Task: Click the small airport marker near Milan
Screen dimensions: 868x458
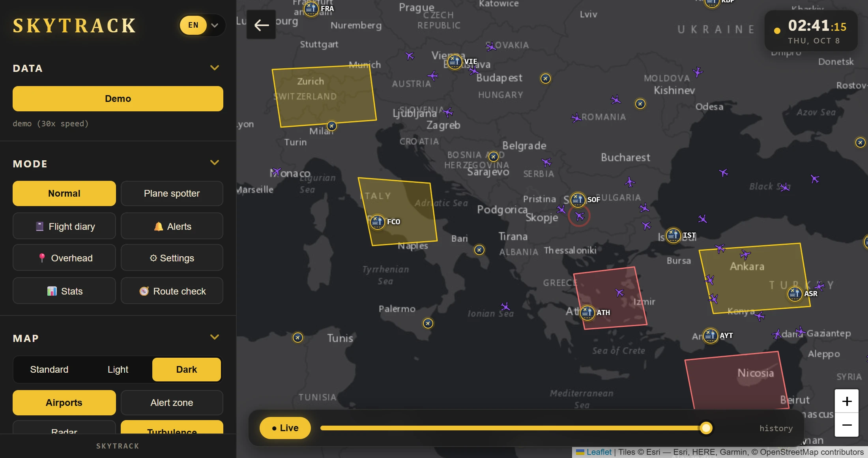Action: (x=332, y=126)
